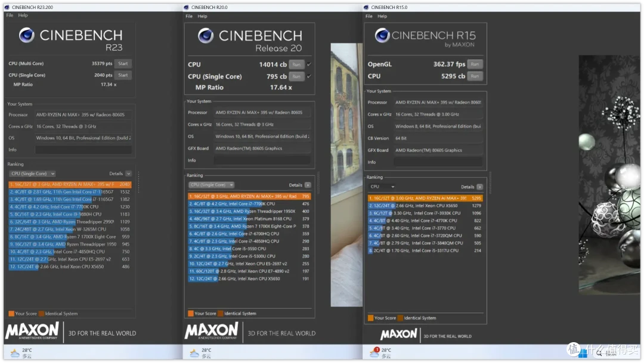644x363 pixels.
Task: Click the Info input field in R15
Action: (x=438, y=162)
